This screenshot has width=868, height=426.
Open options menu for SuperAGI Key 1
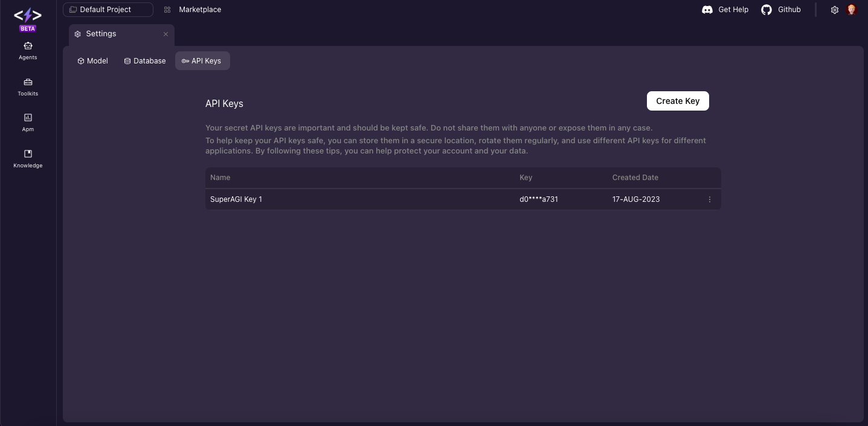[710, 199]
